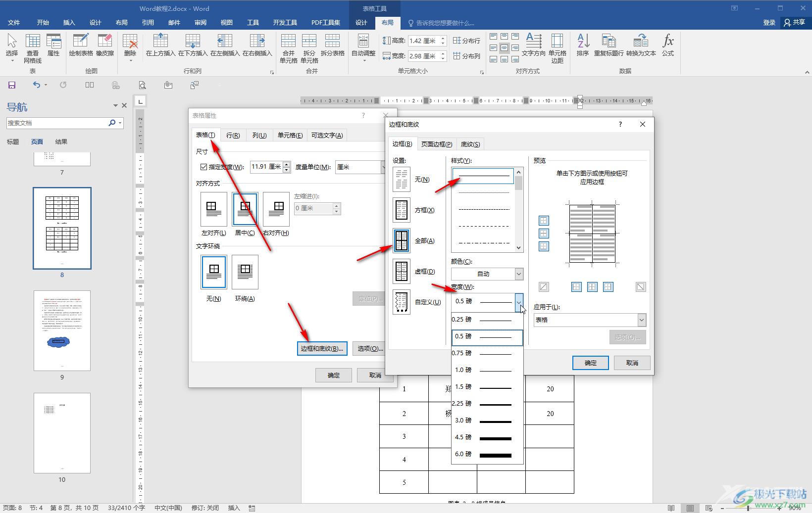Insert row above with 在上方插入
The image size is (812, 513).
click(160, 46)
